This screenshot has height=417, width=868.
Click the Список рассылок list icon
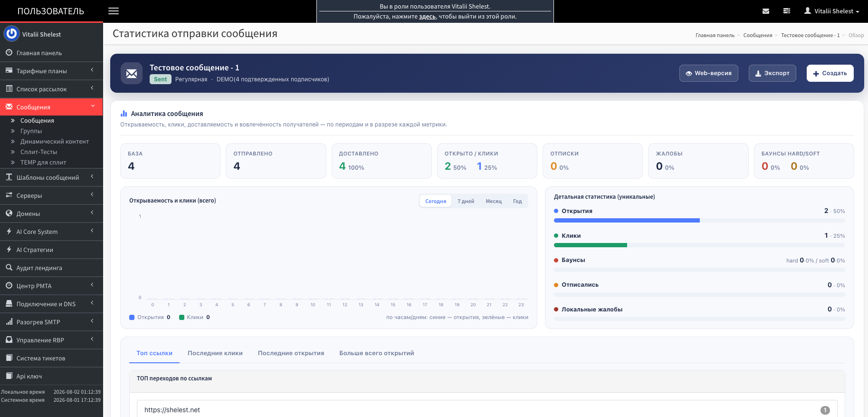click(9, 88)
